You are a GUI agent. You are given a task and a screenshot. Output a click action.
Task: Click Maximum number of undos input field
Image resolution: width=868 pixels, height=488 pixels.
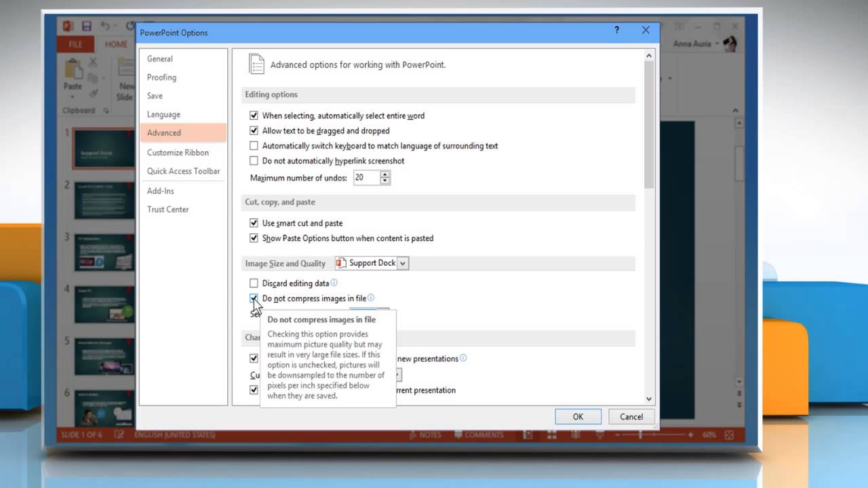point(366,178)
